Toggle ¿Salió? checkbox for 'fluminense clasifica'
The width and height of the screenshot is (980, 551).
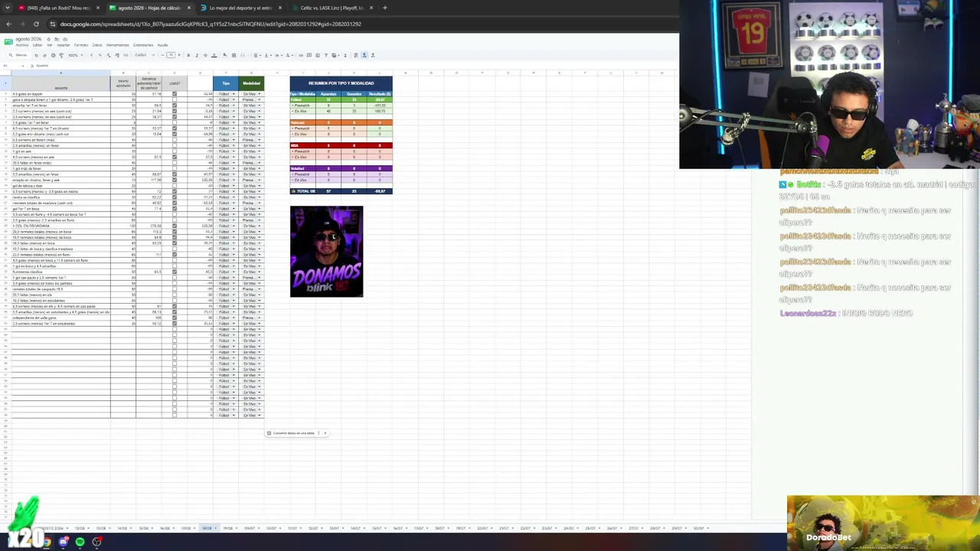pos(175,272)
